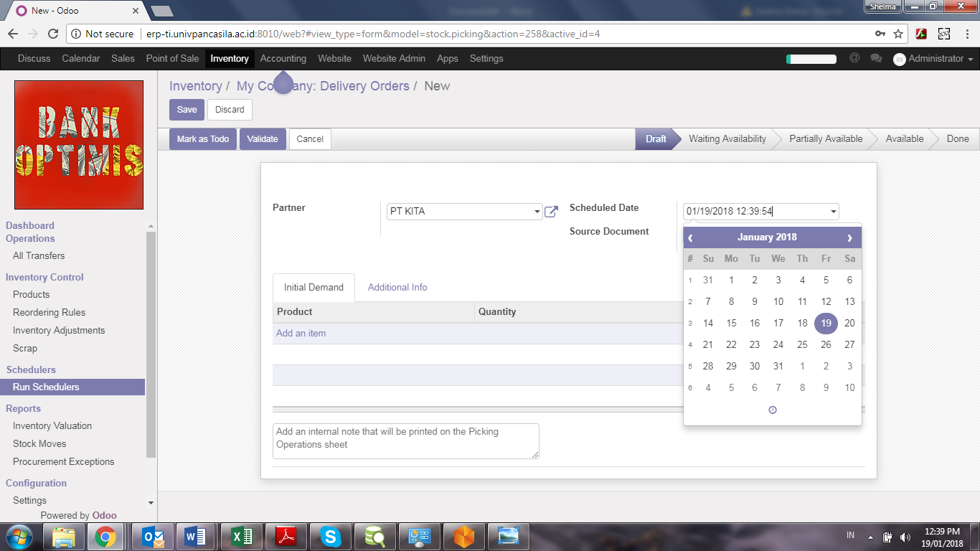Switch to time picker clock icon
Viewport: 980px width, 551px height.
click(x=773, y=410)
